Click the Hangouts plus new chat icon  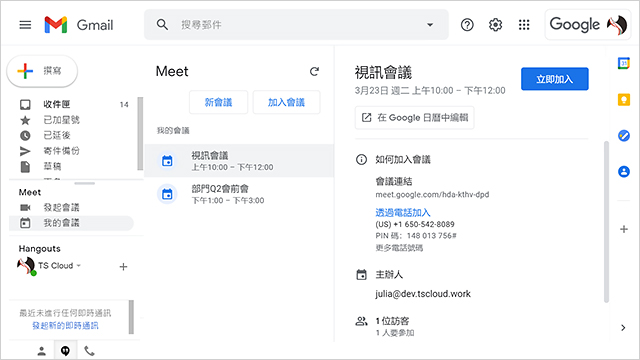(123, 267)
